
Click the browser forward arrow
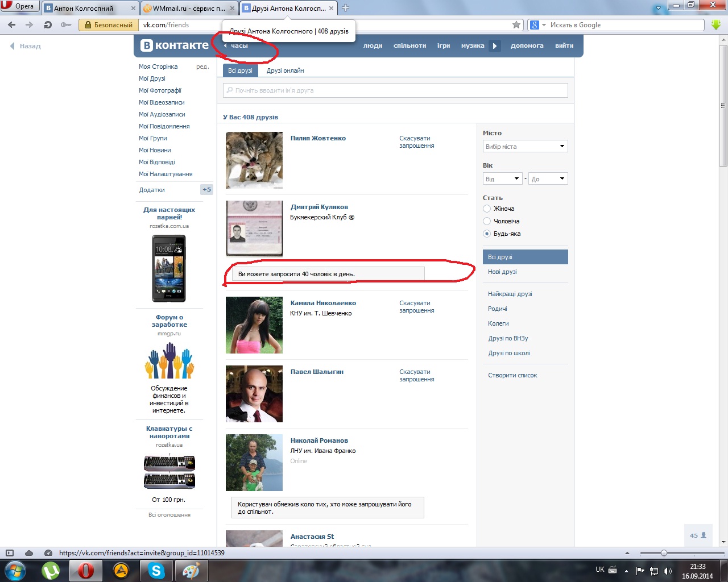point(30,25)
